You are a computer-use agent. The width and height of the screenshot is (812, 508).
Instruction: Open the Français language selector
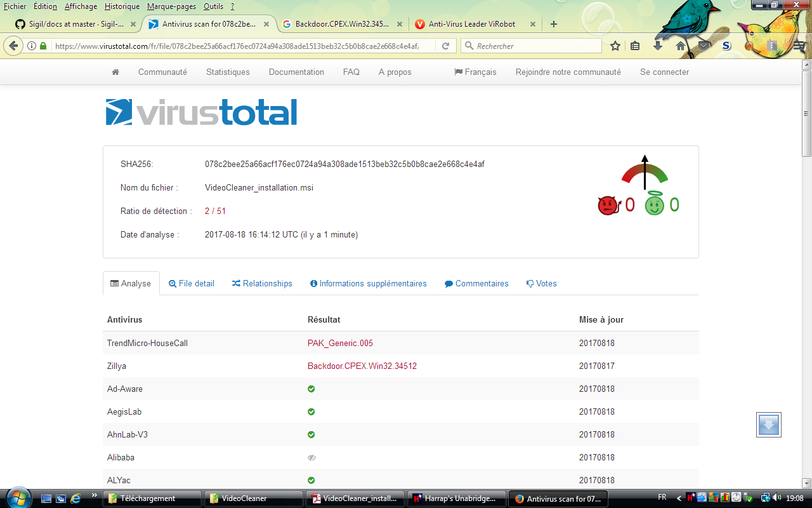tap(475, 72)
